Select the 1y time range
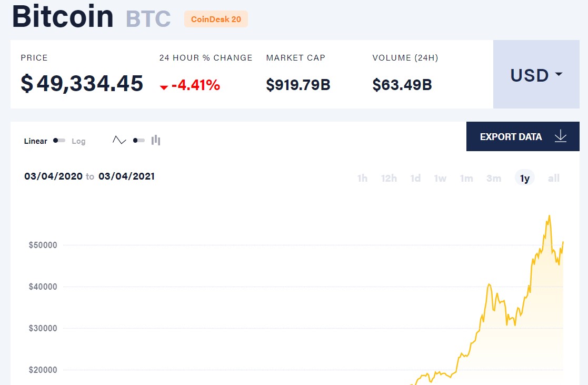Viewport: 588px width, 385px height. (525, 178)
